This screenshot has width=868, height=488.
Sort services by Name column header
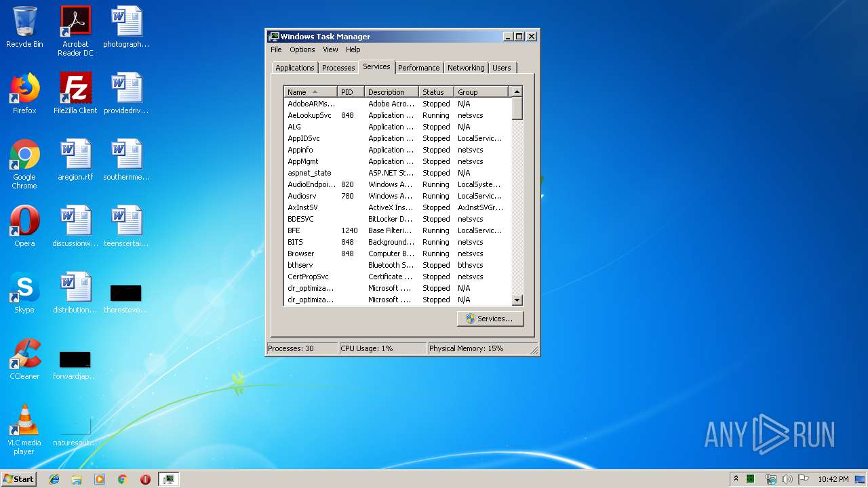311,92
